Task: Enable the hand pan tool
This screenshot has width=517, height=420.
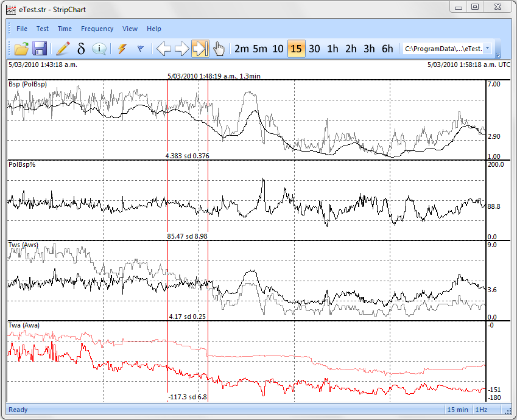Action: (x=219, y=49)
